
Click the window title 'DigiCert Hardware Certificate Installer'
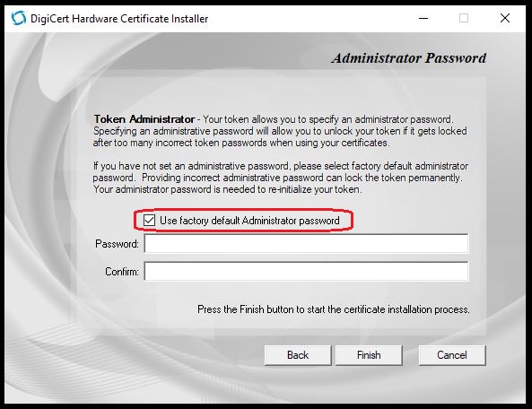pyautogui.click(x=119, y=18)
